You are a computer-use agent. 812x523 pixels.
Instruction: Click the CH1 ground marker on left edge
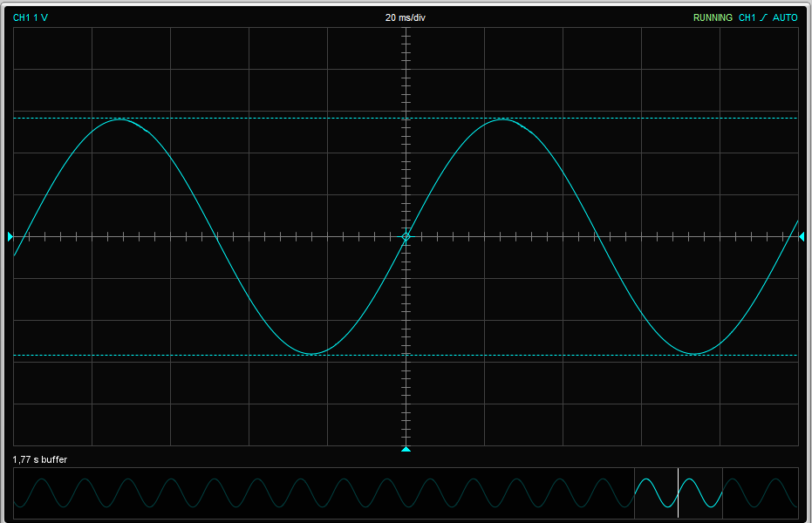tap(10, 236)
